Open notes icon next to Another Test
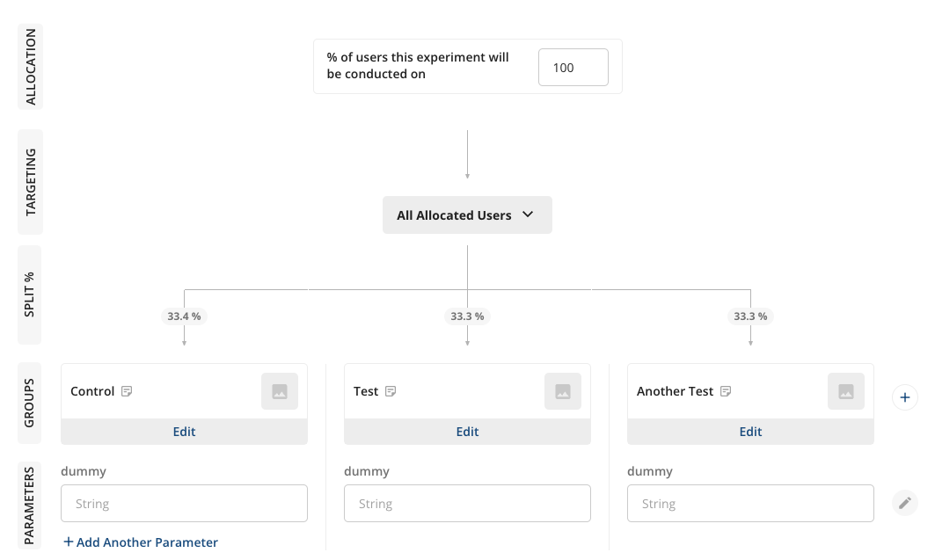This screenshot has width=935, height=560. 726,391
